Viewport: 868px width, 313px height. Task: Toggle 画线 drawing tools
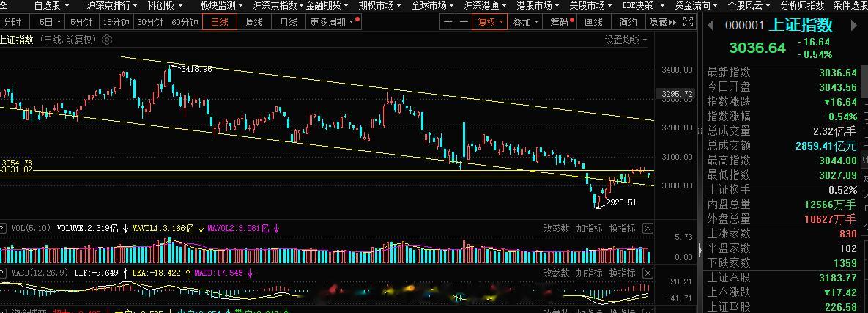(x=593, y=22)
